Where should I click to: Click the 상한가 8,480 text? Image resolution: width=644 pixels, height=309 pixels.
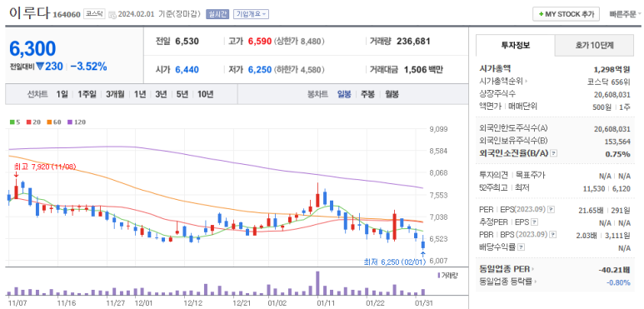click(x=300, y=41)
